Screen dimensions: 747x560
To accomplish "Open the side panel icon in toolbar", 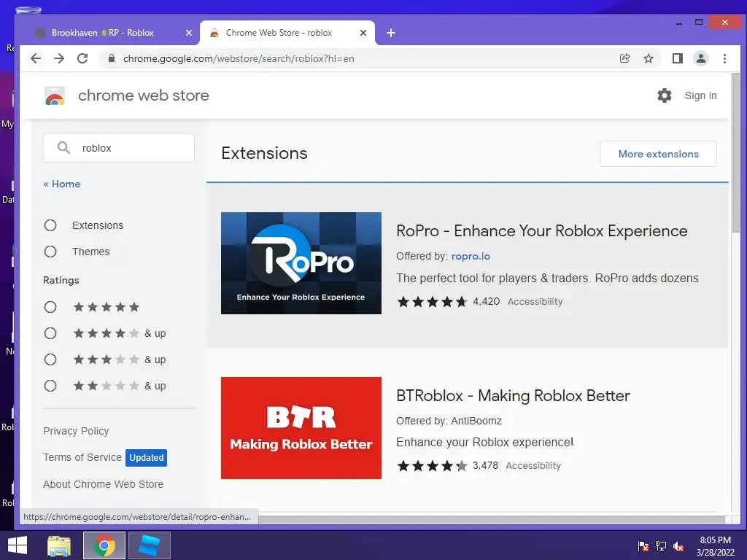I will pyautogui.click(x=678, y=58).
